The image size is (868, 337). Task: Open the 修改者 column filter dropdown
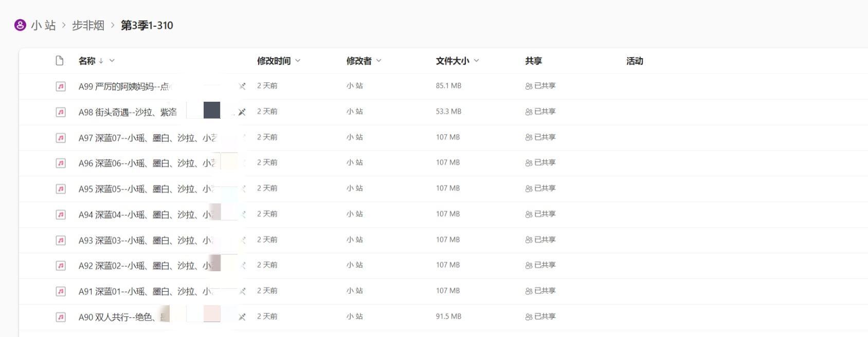[379, 61]
